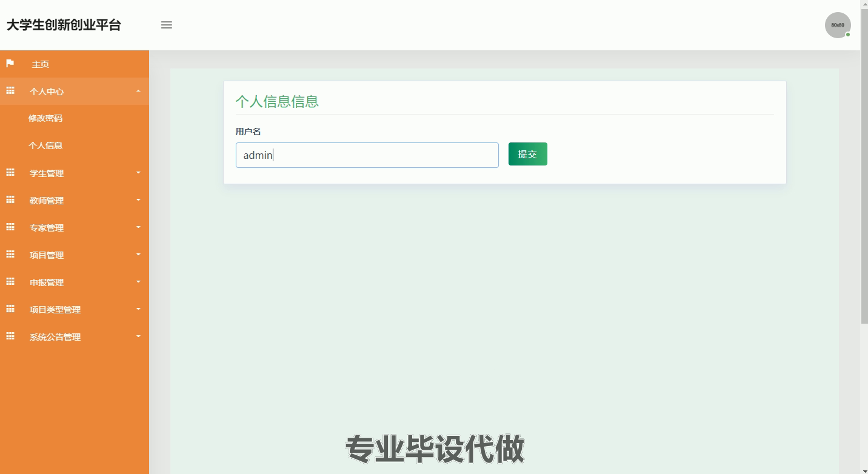Go to 主页 in the sidebar

pos(41,64)
